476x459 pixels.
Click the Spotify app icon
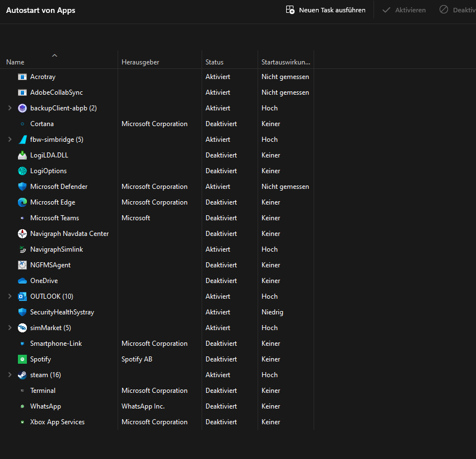22,359
